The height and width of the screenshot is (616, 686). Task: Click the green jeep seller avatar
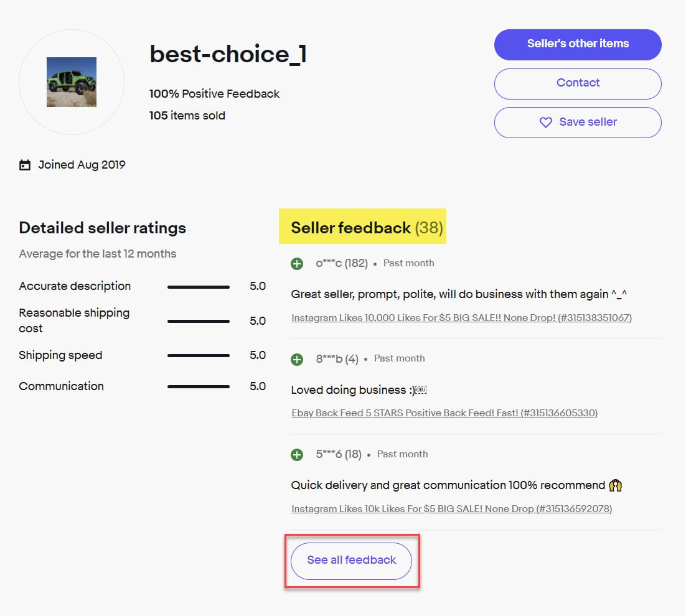72,82
